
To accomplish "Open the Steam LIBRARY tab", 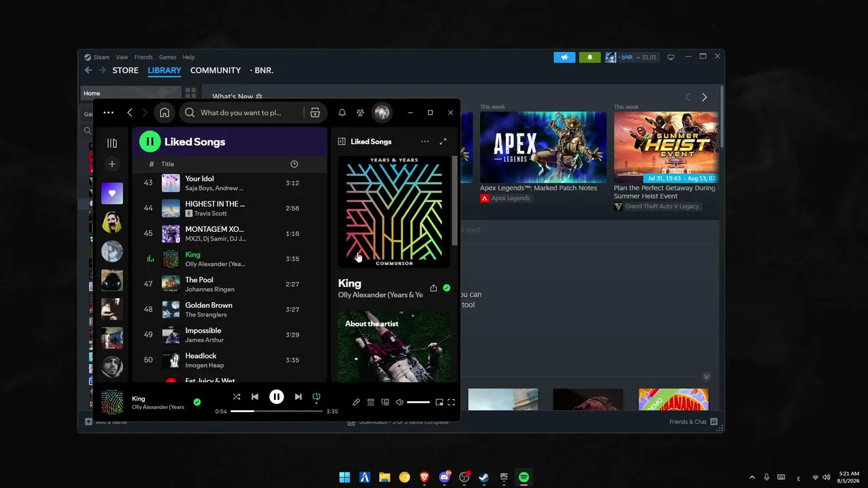I will click(x=165, y=70).
